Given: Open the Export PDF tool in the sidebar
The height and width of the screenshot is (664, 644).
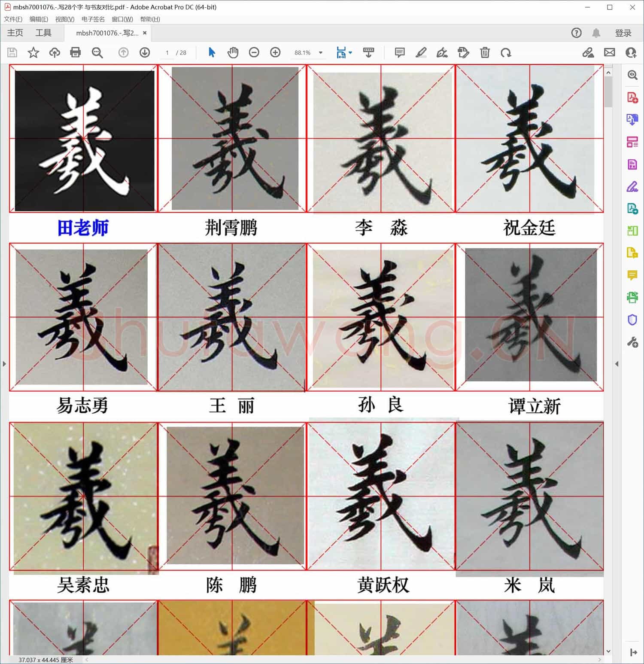Looking at the screenshot, I should 632,119.
